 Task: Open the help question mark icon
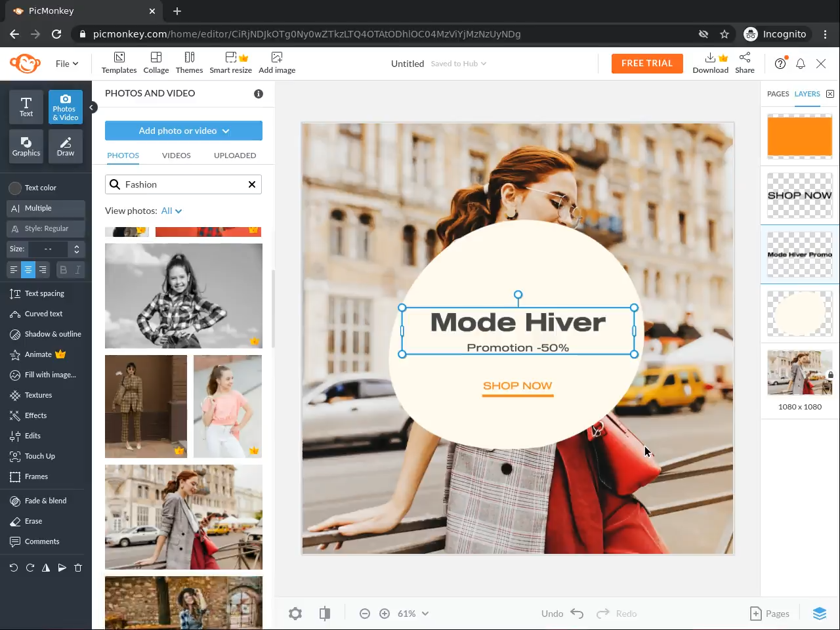click(x=780, y=64)
